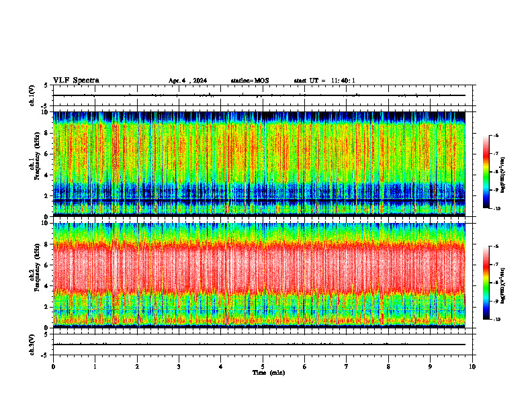Click tick label "2" on the Time axis
Viewport: 532px width, 411px height.
(x=137, y=367)
